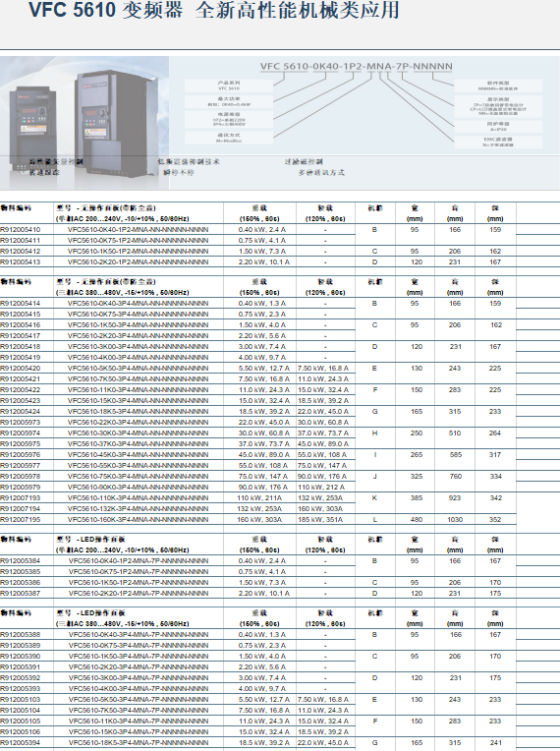This screenshot has height=751, width=560.
Task: Click material number R912005387
Action: pyautogui.click(x=21, y=594)
